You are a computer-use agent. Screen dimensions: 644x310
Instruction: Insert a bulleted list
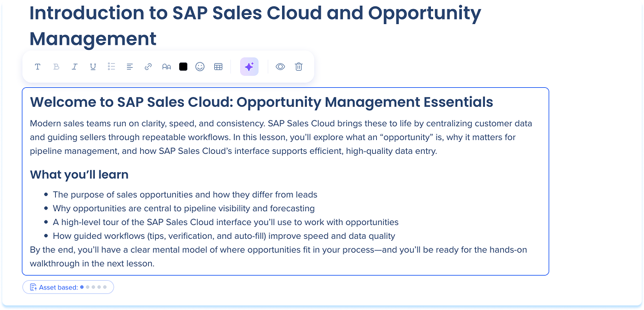(x=111, y=67)
